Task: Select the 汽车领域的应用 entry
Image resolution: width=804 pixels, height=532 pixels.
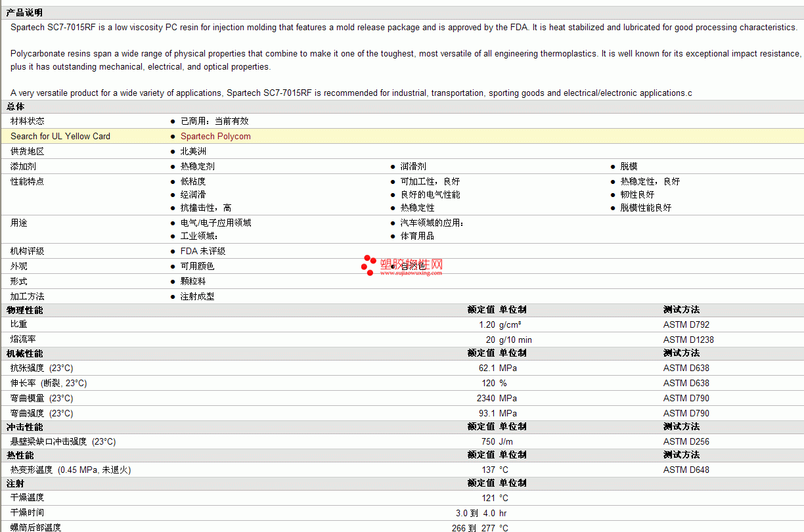Action: pyautogui.click(x=432, y=223)
